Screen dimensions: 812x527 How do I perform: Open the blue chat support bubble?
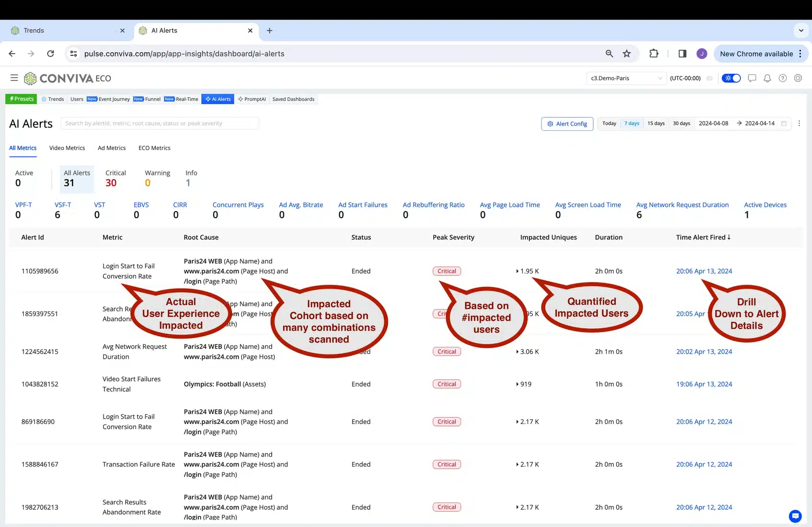click(795, 516)
